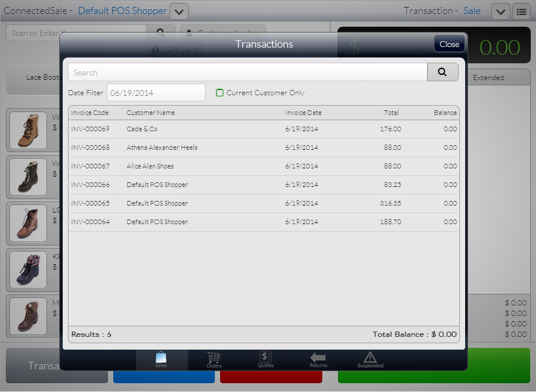Click the green pay button behind dialog

(434, 366)
